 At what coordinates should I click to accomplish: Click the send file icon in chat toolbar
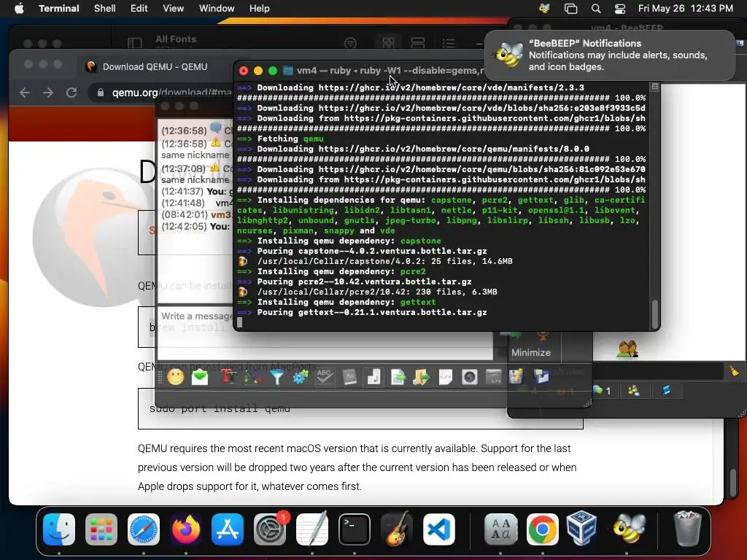398,377
